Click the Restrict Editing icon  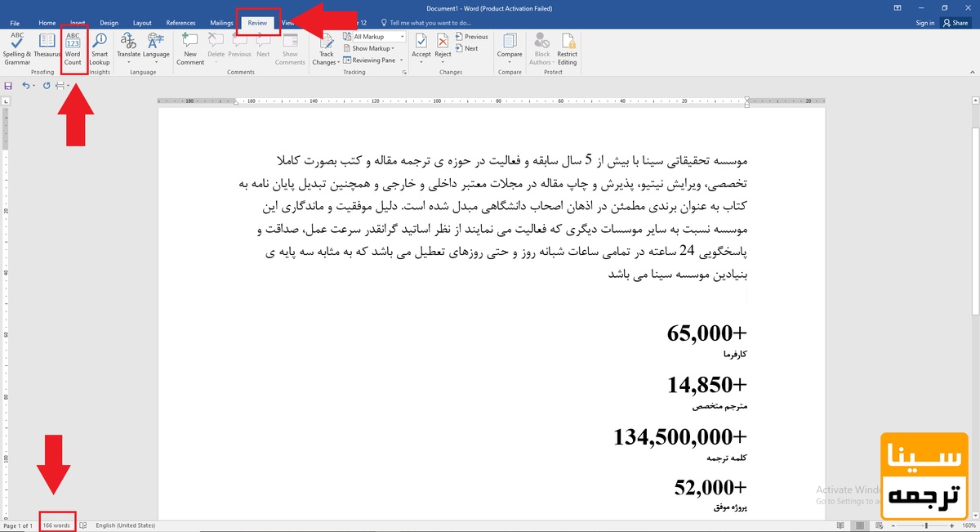[x=567, y=47]
